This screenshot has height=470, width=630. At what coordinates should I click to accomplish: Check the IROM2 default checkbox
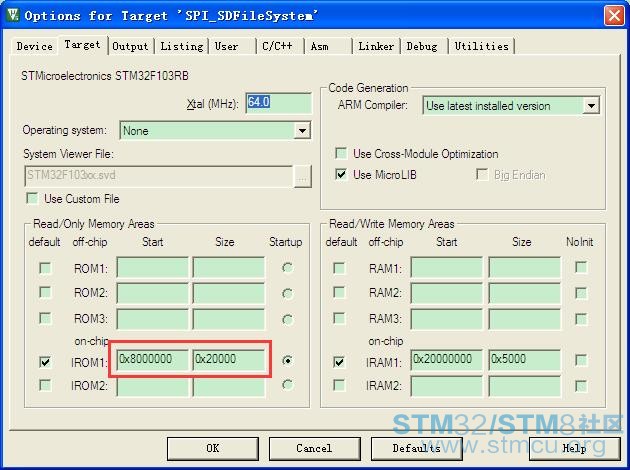pos(45,385)
